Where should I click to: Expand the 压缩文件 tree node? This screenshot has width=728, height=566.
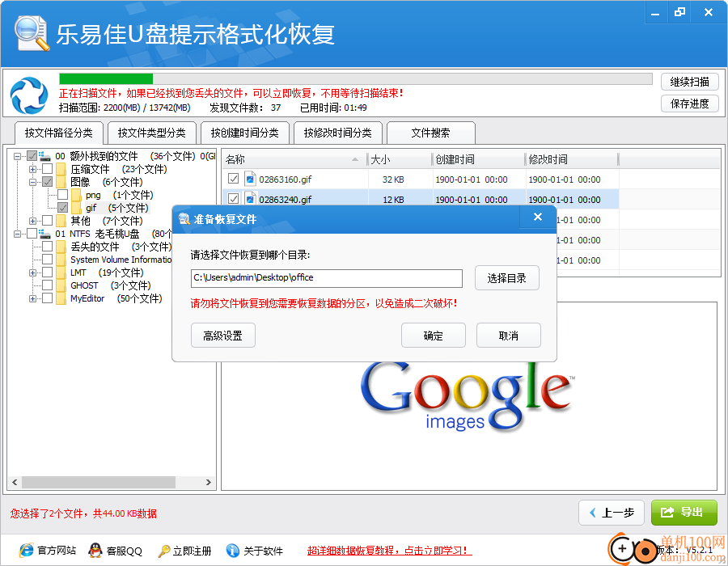coord(32,169)
